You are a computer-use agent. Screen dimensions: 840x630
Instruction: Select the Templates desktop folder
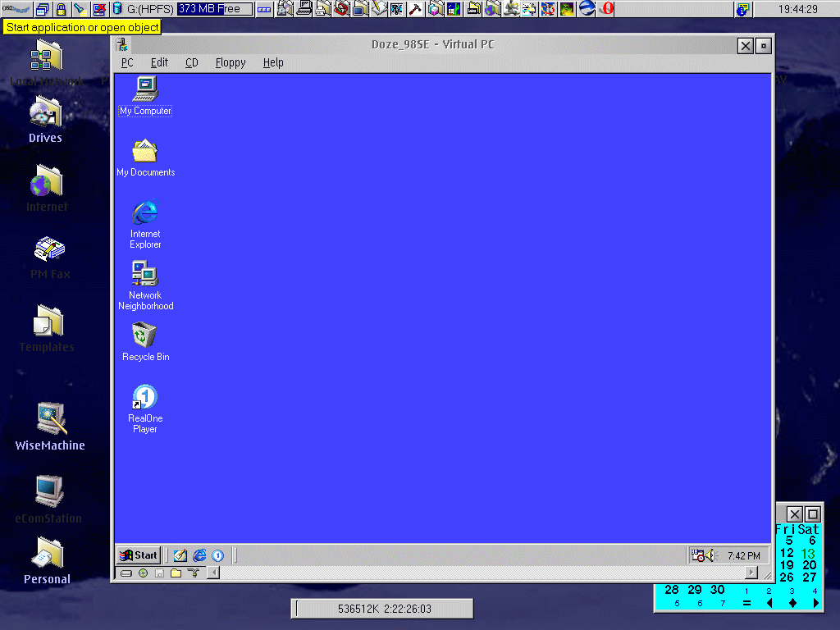tap(47, 328)
